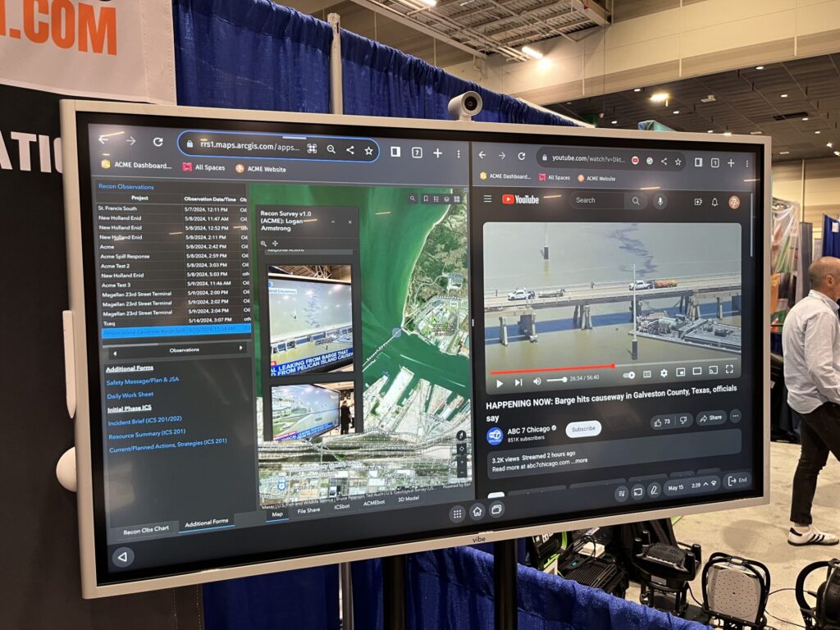Image resolution: width=840 pixels, height=630 pixels.
Task: Select the ICSbot tab
Action: [342, 506]
